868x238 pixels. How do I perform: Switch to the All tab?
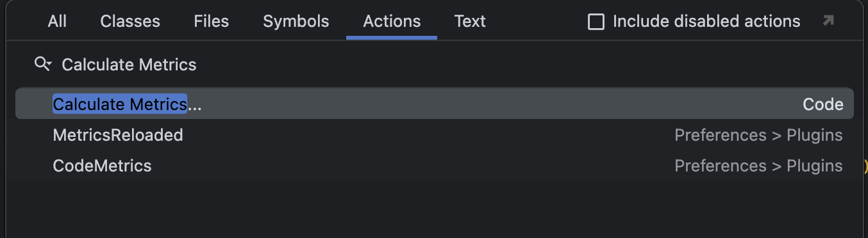click(x=57, y=22)
